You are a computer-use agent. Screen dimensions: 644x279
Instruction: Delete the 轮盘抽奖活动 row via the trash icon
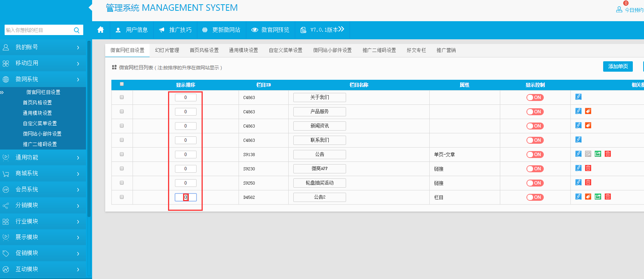coord(588,183)
